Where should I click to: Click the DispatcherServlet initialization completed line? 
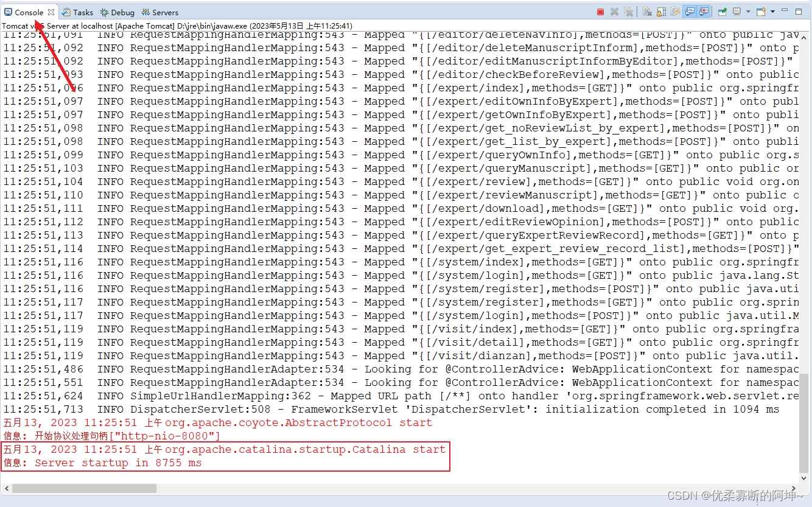tap(391, 409)
